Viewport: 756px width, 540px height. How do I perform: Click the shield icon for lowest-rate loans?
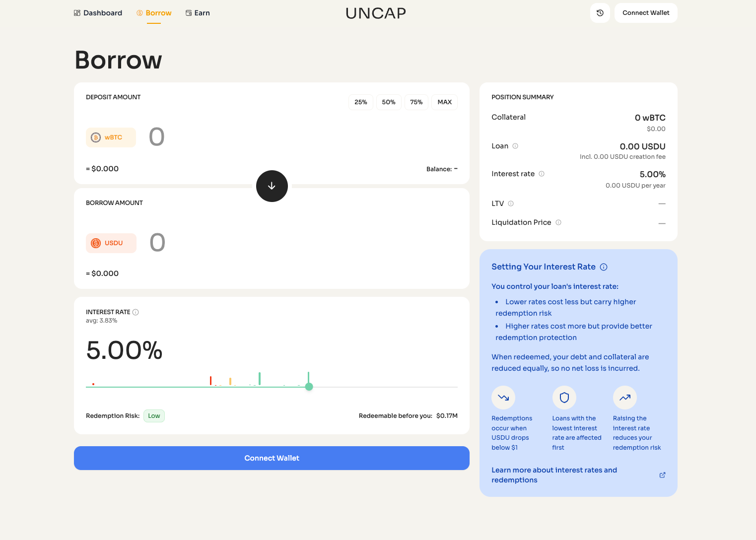[564, 398]
